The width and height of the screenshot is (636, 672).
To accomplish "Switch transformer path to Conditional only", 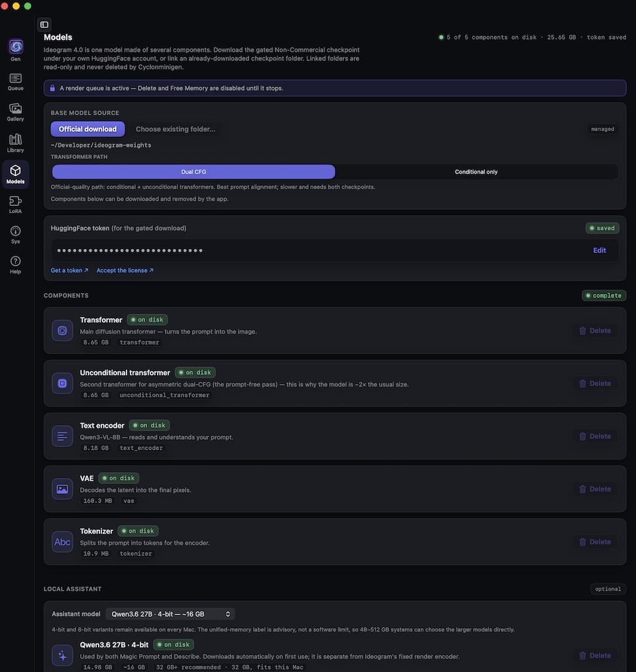I will (x=476, y=172).
